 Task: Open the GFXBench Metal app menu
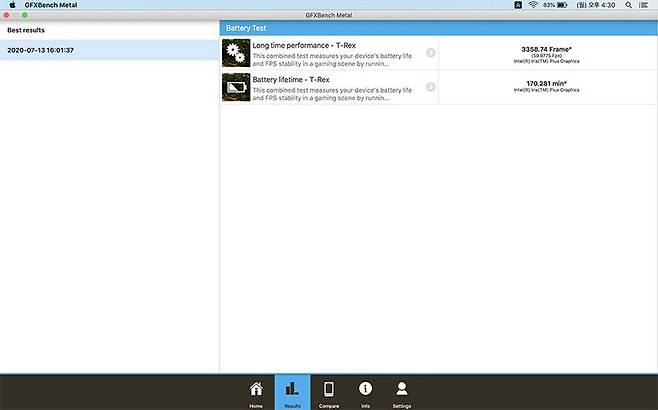pyautogui.click(x=51, y=5)
